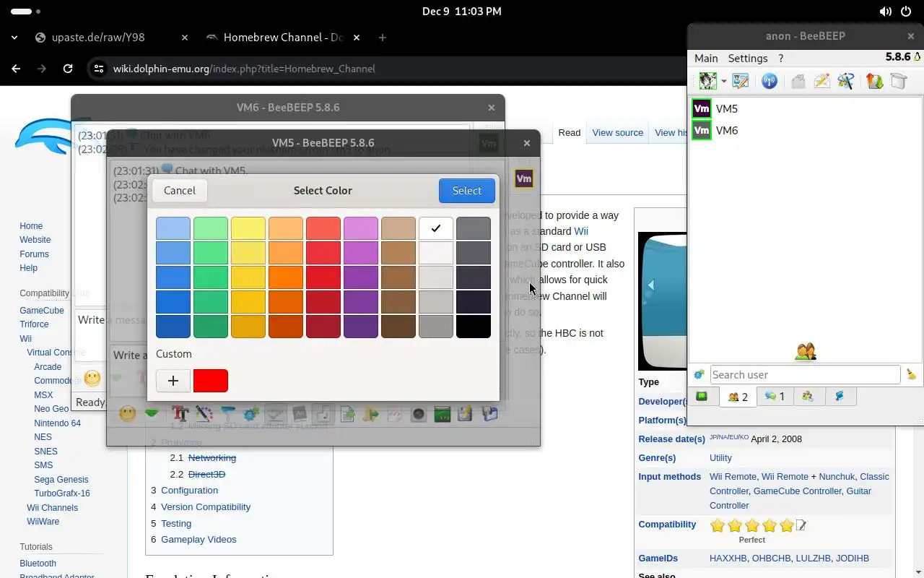Image resolution: width=924 pixels, height=578 pixels.
Task: Switch to the saved chats tab
Action: tap(840, 396)
